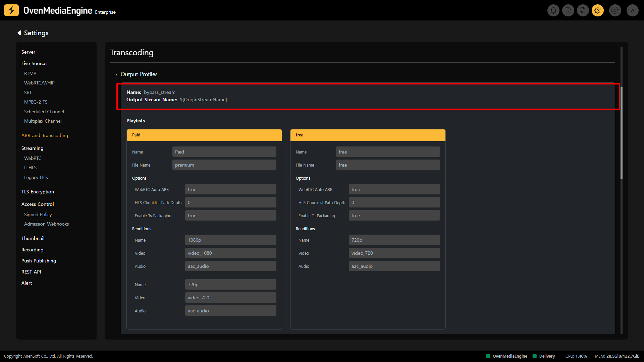Open the user account avatar 'A'

[633, 10]
